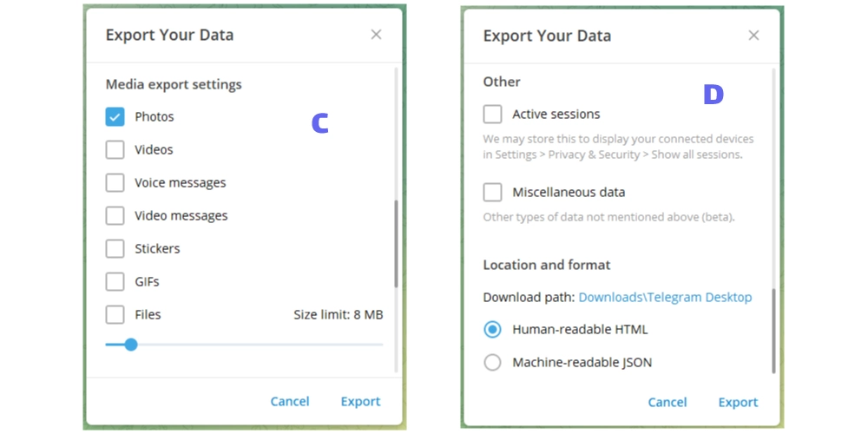Click Export in the media export dialog
The height and width of the screenshot is (434, 868).
pyautogui.click(x=360, y=401)
